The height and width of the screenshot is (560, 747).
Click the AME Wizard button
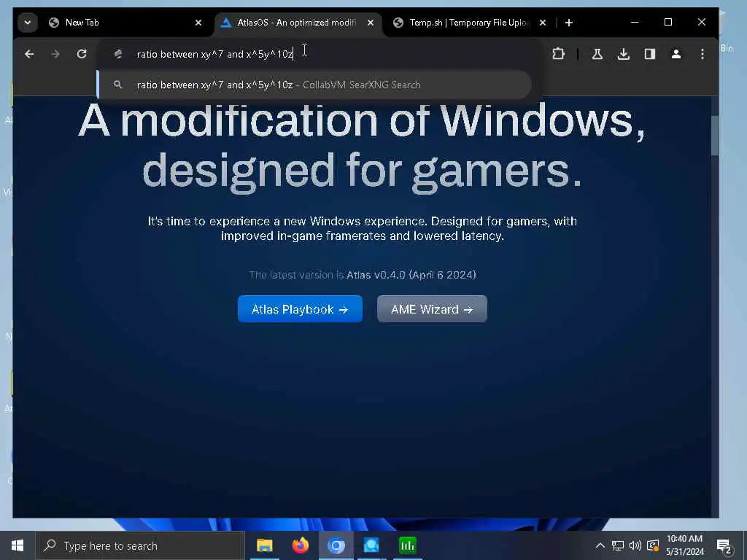click(x=432, y=309)
